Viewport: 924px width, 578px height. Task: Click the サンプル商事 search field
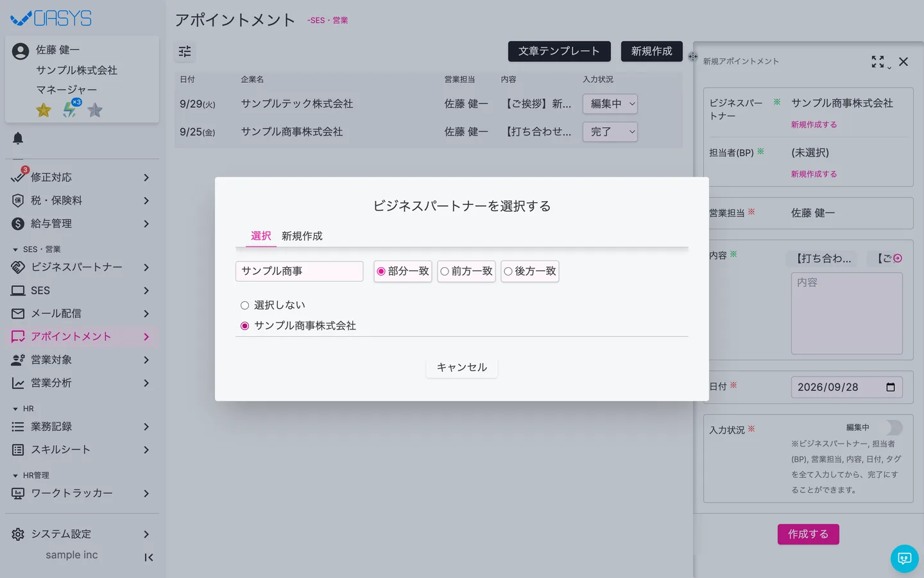pos(299,271)
